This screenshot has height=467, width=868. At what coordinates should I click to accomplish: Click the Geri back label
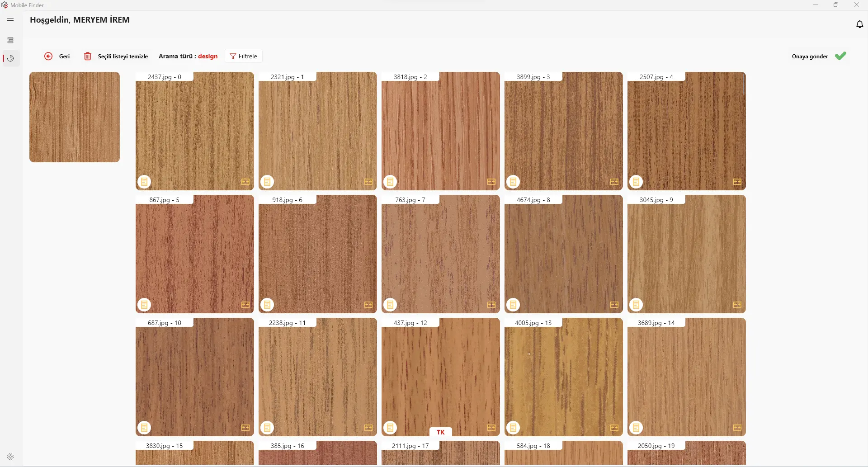[x=65, y=57]
